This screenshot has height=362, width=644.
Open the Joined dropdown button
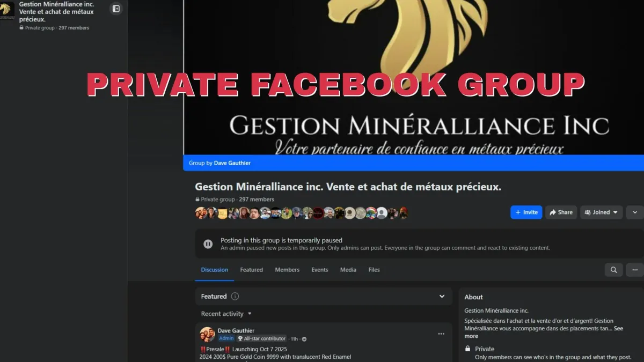[602, 212]
